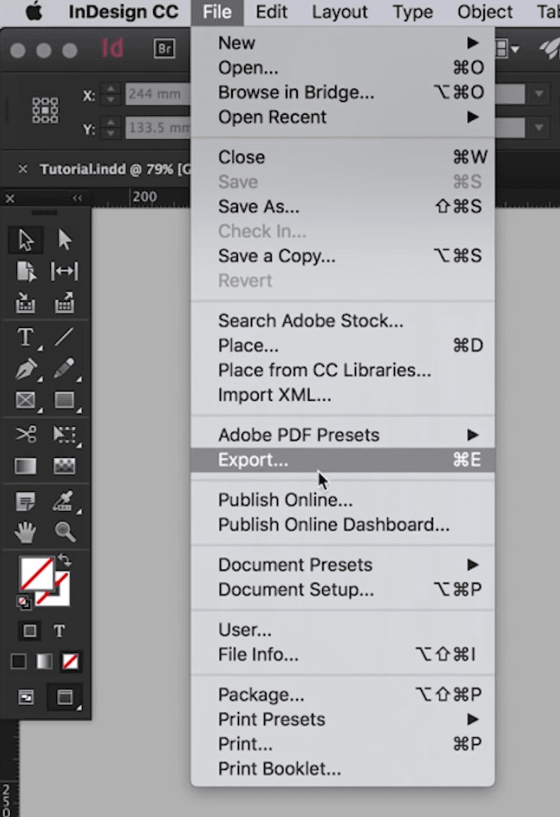Pick the Pen tool
This screenshot has width=560, height=817.
tap(26, 369)
